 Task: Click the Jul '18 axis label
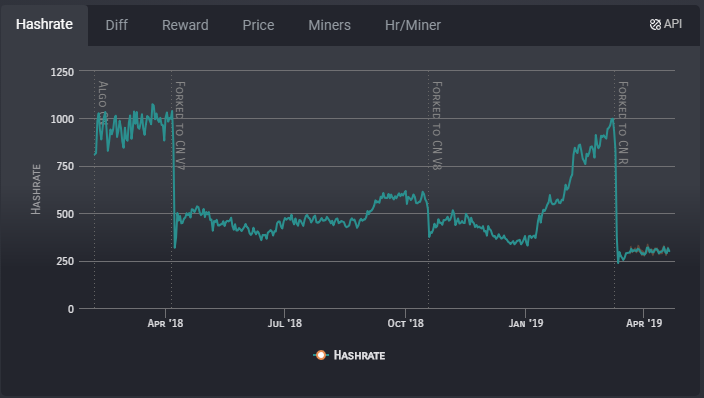[285, 323]
